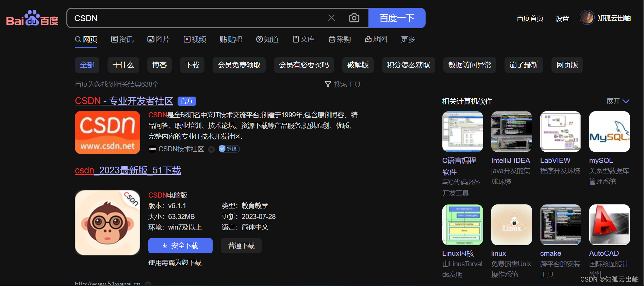
Task: Select the 干什么 filter chip
Action: [x=123, y=65]
